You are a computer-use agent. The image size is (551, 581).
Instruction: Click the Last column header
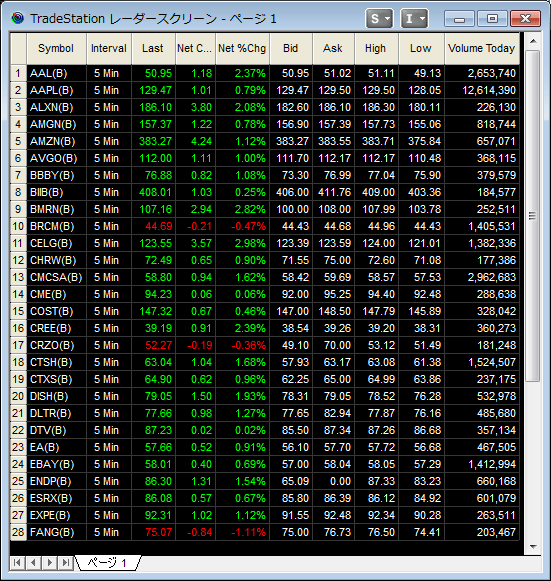(x=153, y=49)
